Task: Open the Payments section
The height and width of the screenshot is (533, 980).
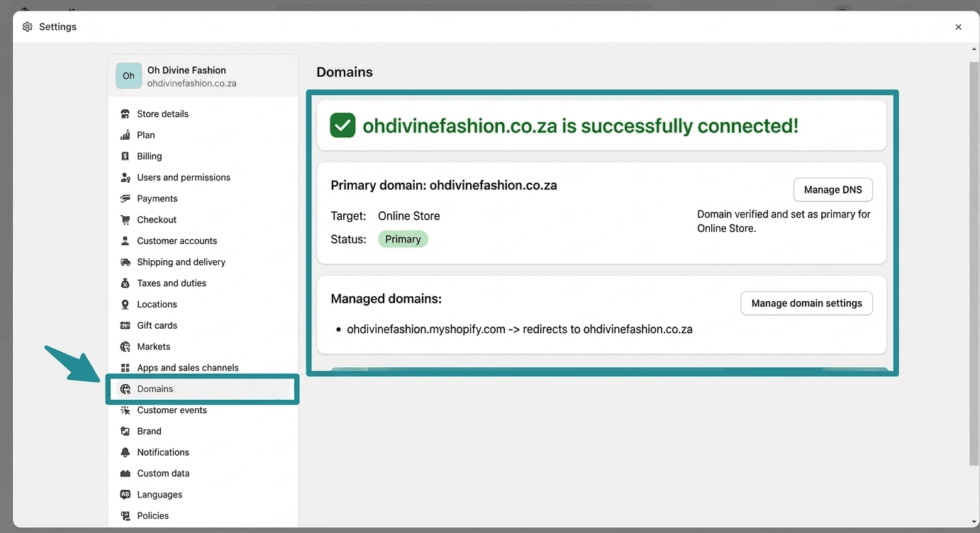Action: tap(203, 199)
